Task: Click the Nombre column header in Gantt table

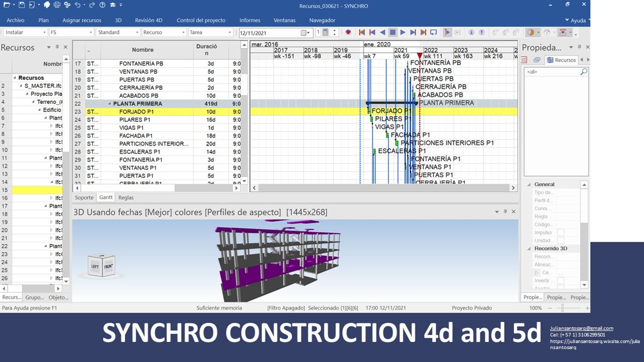Action: pyautogui.click(x=143, y=50)
